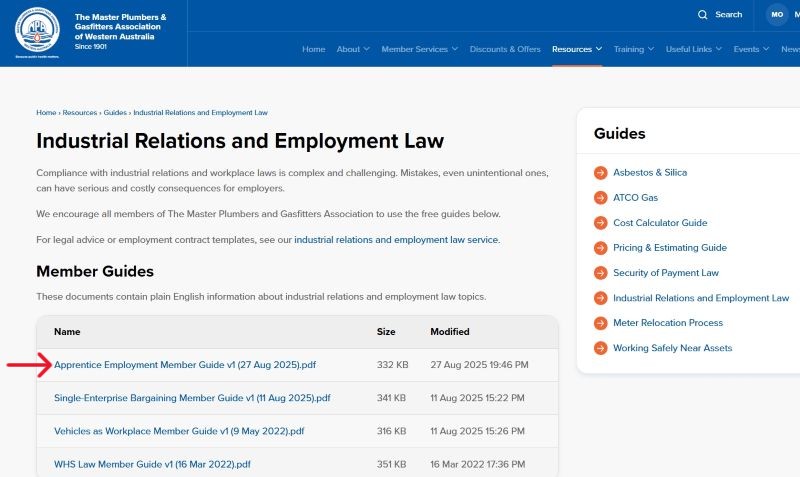
Task: Click arrow icon beside Asbestos & Silica
Action: 601,172
